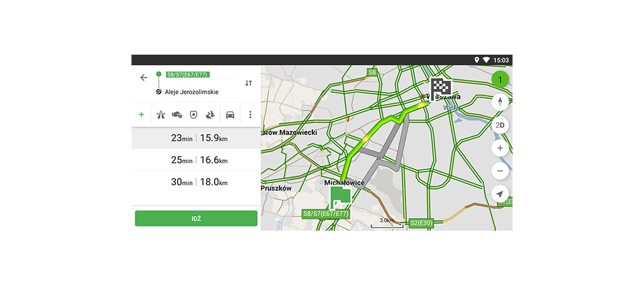Toggle avoid unpaved roads option

pyautogui.click(x=210, y=115)
